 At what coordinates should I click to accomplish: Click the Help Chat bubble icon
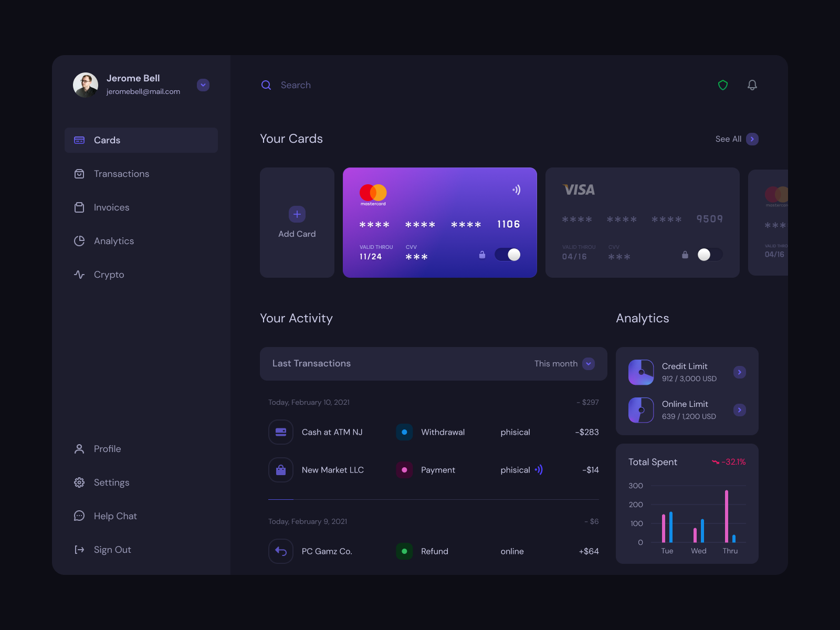tap(79, 516)
